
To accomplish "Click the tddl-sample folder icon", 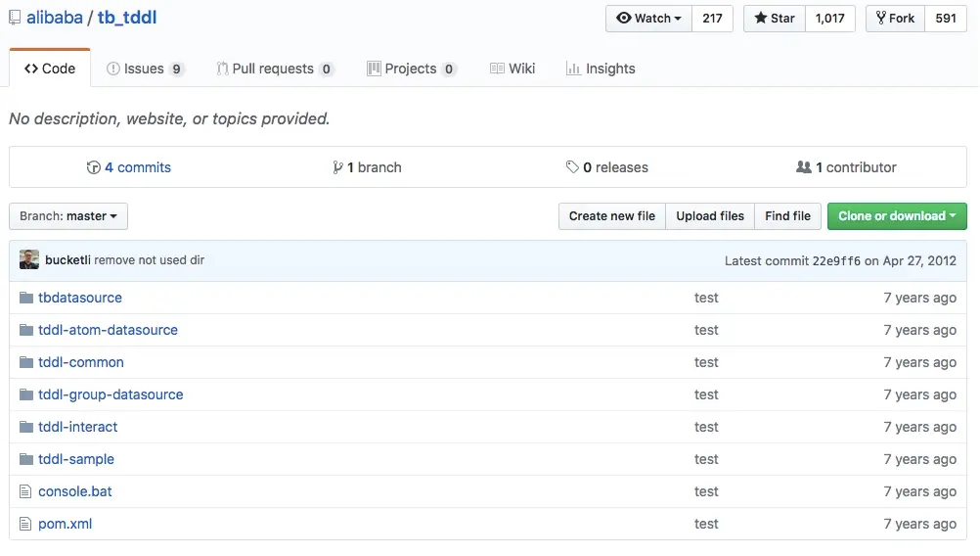I will (26, 459).
